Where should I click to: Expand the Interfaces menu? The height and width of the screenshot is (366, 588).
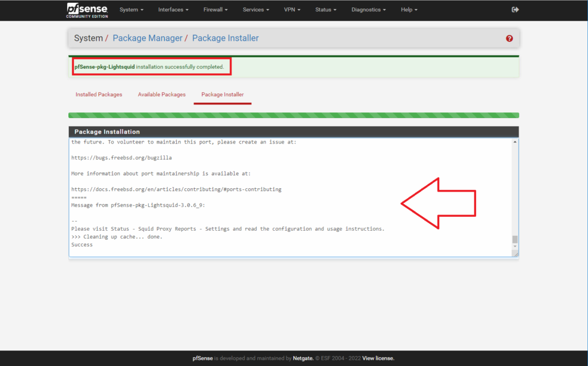173,10
